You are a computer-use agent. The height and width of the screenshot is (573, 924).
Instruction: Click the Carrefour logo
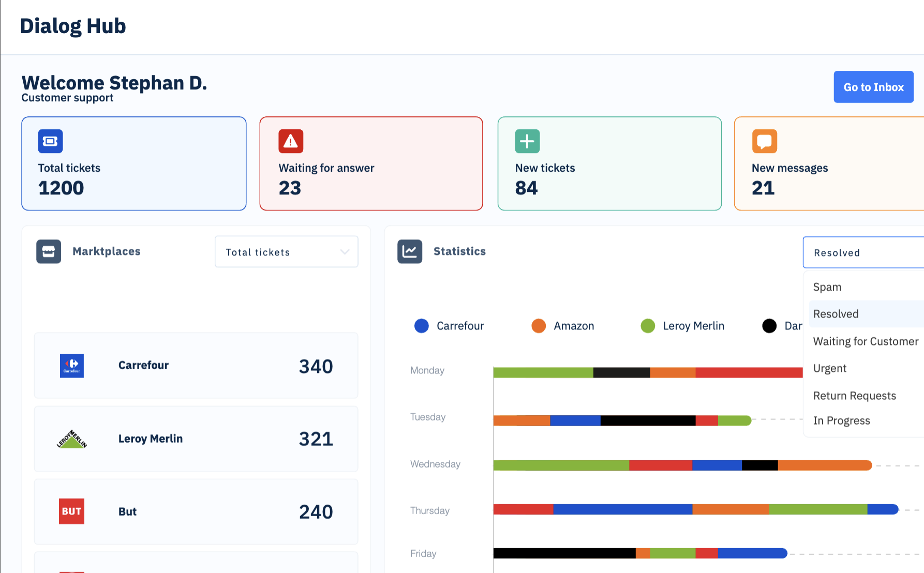[x=72, y=366]
